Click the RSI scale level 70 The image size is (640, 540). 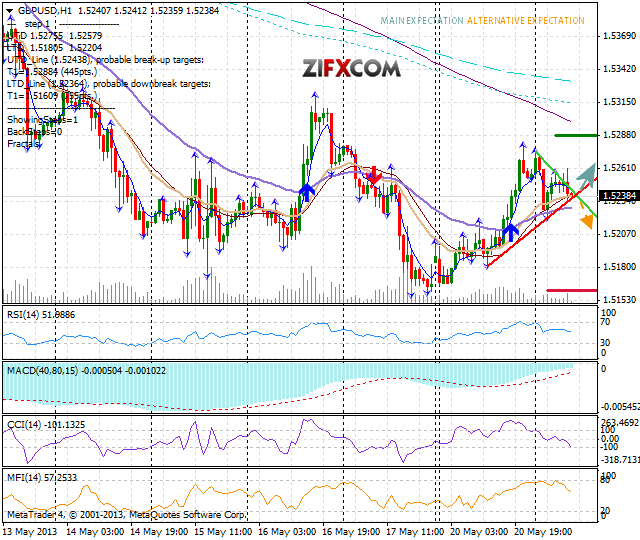tap(605, 322)
